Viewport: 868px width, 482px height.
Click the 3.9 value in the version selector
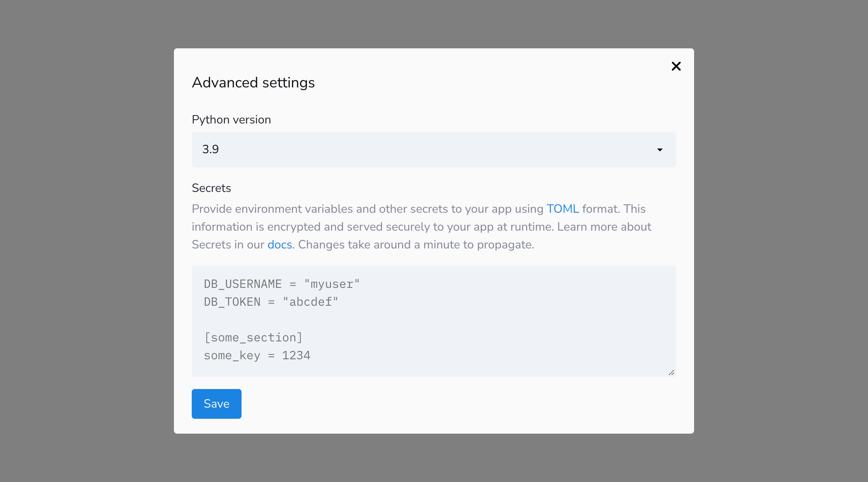coord(211,150)
